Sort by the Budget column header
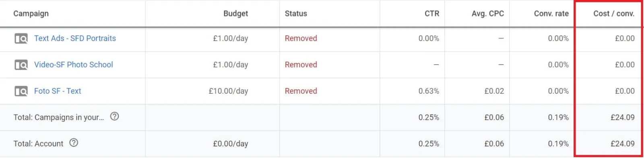The height and width of the screenshot is (158, 644). pos(235,13)
